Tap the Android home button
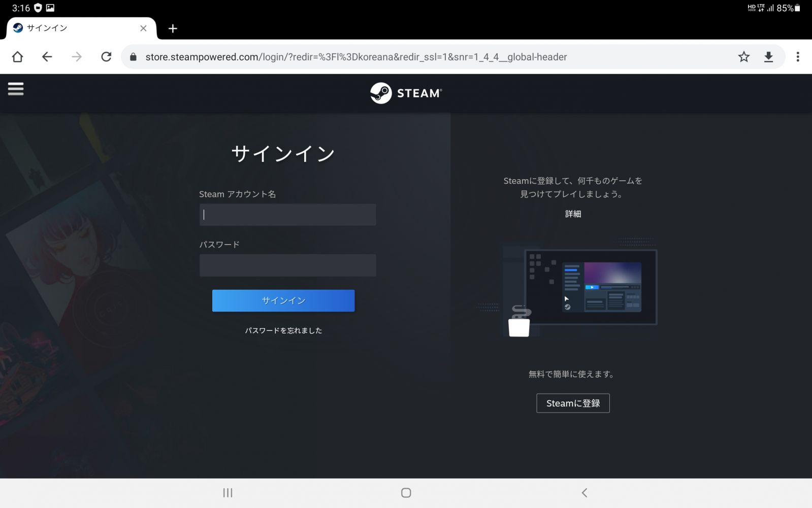 (406, 493)
